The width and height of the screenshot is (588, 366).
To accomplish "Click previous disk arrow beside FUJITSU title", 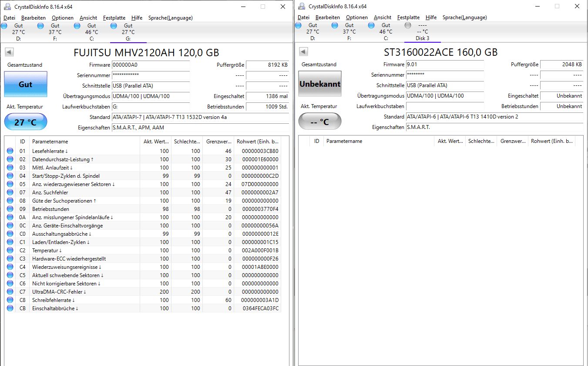I will coord(9,52).
